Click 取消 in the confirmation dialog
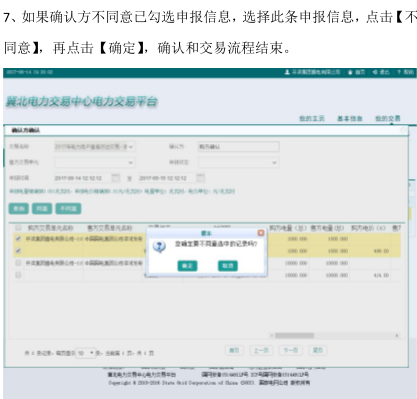The width and height of the screenshot is (417, 399). 228,266
